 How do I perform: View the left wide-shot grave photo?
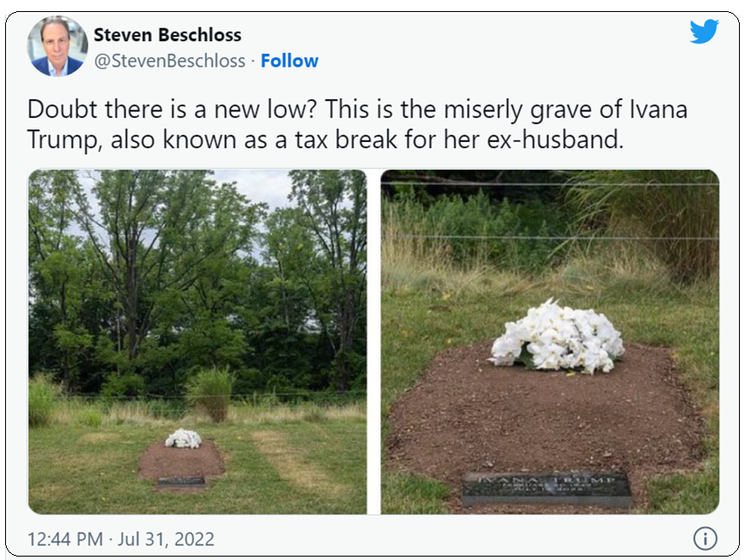[197, 342]
